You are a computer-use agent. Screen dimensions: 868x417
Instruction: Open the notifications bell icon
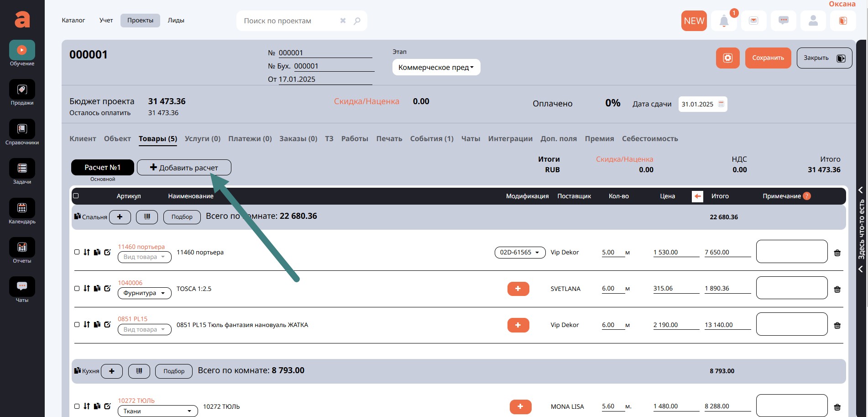724,21
